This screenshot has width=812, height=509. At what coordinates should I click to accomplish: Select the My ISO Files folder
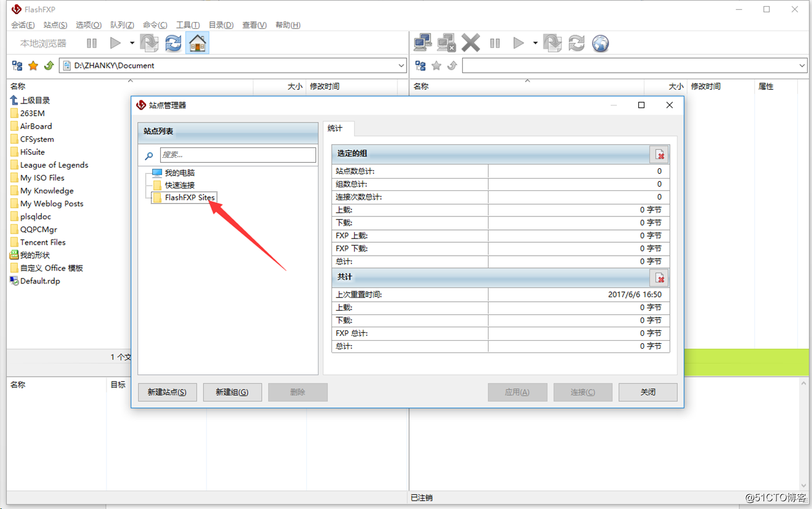pyautogui.click(x=38, y=178)
